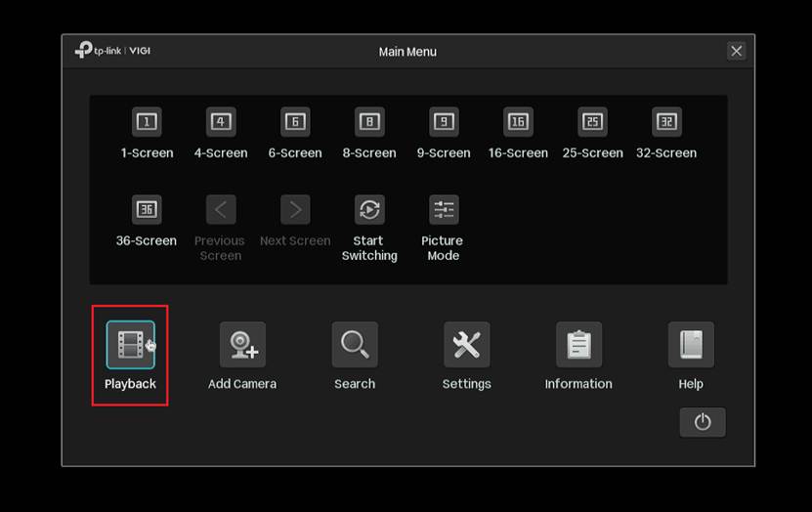
Task: Click the "Add Camera" label
Action: [x=242, y=384]
